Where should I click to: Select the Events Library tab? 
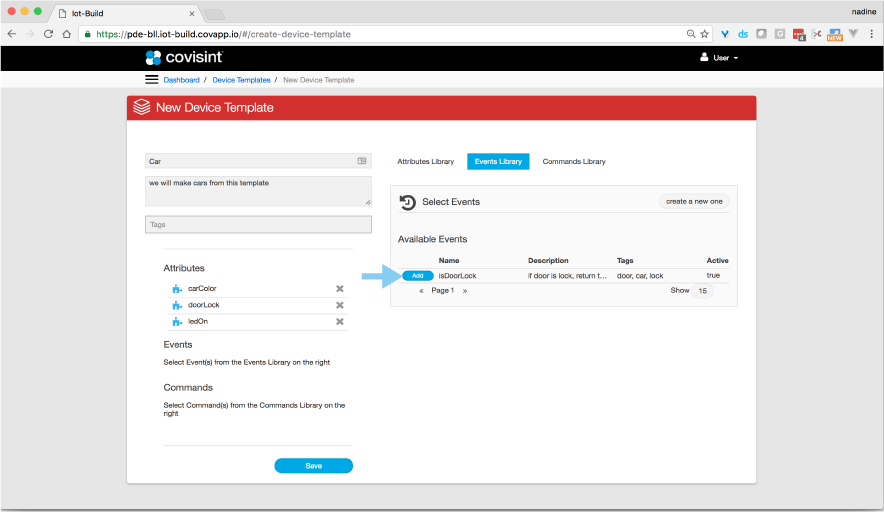tap(498, 161)
